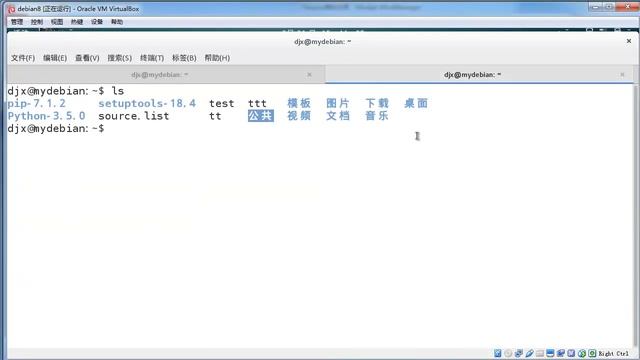Click the shared folders icon in the VirtualBox status bar

(x=540, y=353)
